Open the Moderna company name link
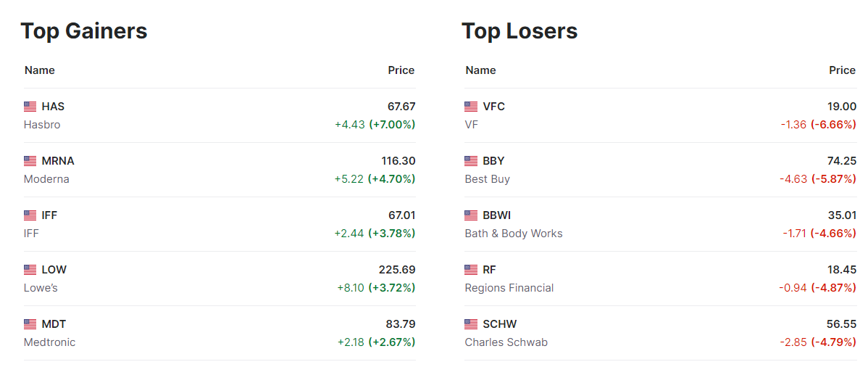This screenshot has width=868, height=375. (46, 179)
